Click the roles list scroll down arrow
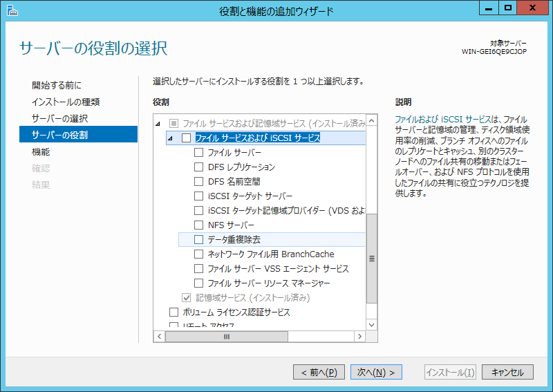 372,324
